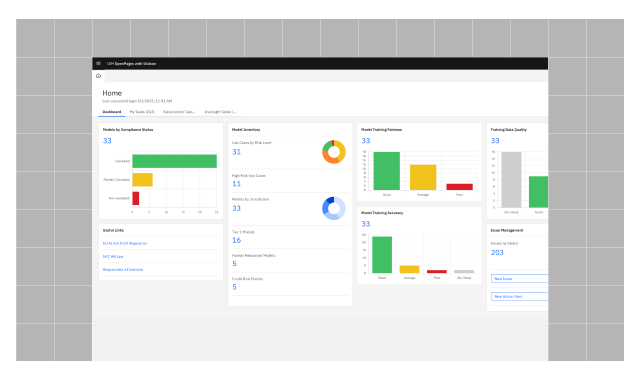Click the 5 Human Resources Models count

(234, 264)
